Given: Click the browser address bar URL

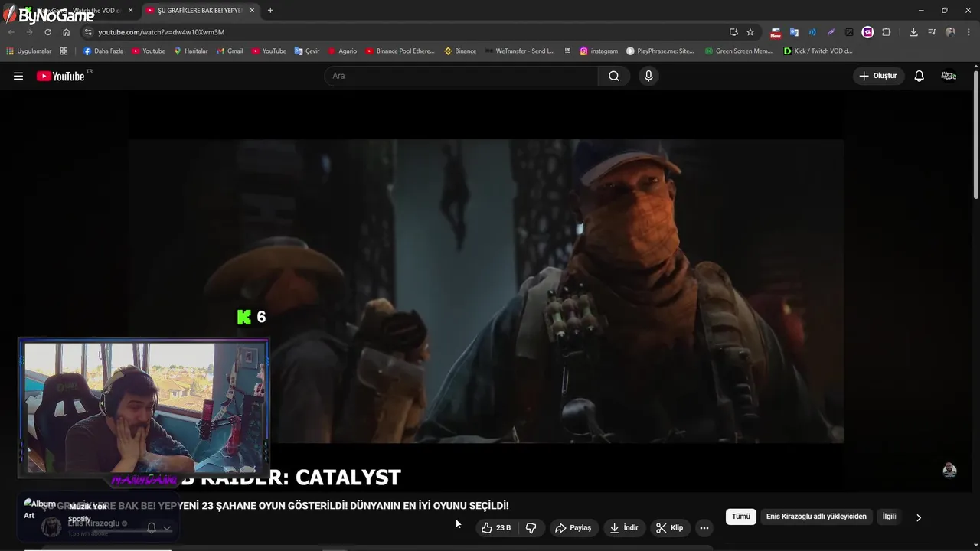Looking at the screenshot, I should tap(162, 32).
